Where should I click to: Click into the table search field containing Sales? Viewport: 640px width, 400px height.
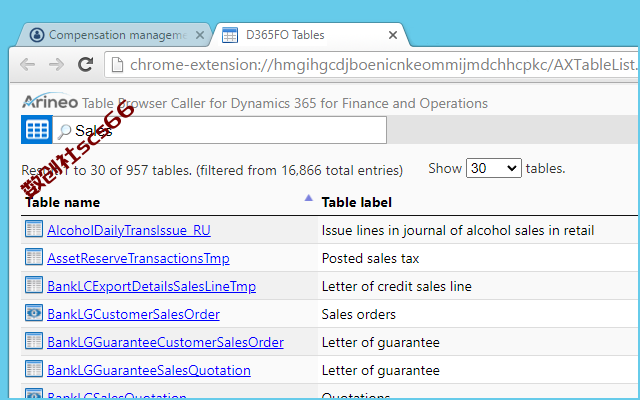pyautogui.click(x=220, y=130)
